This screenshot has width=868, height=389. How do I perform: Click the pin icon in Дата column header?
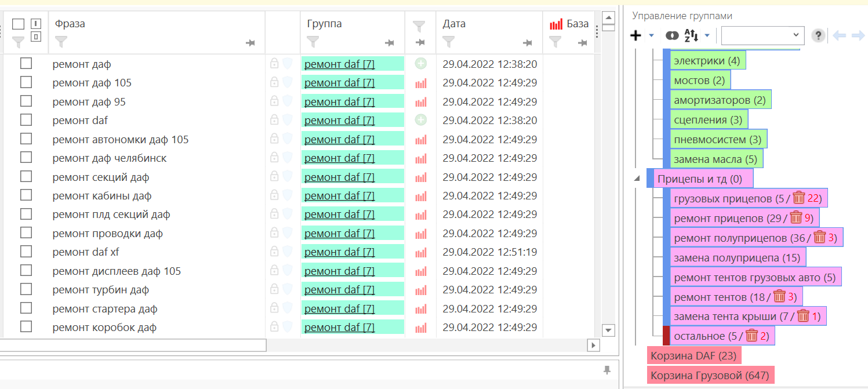(x=527, y=43)
